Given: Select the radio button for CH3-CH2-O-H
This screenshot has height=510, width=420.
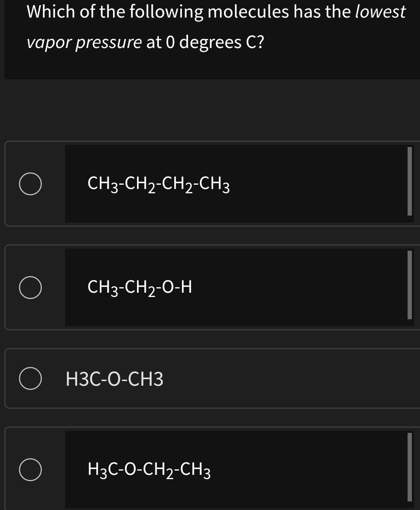Looking at the screenshot, I should tap(31, 287).
